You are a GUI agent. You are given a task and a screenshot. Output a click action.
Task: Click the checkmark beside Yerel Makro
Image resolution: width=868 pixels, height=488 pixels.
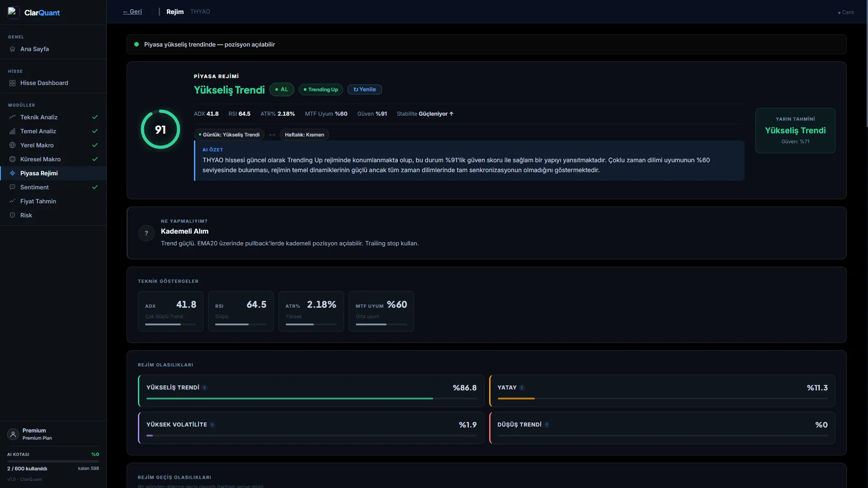95,145
